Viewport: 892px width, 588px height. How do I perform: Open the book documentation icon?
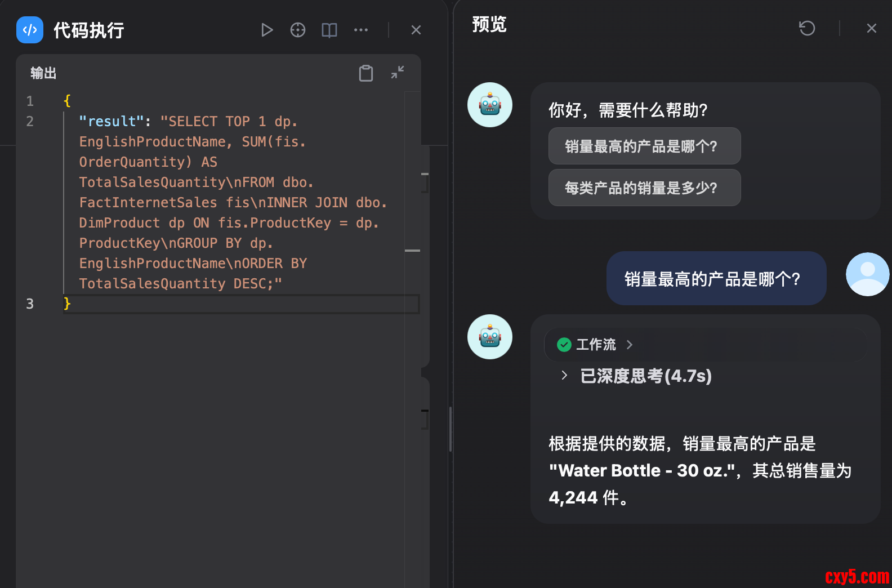(x=329, y=30)
